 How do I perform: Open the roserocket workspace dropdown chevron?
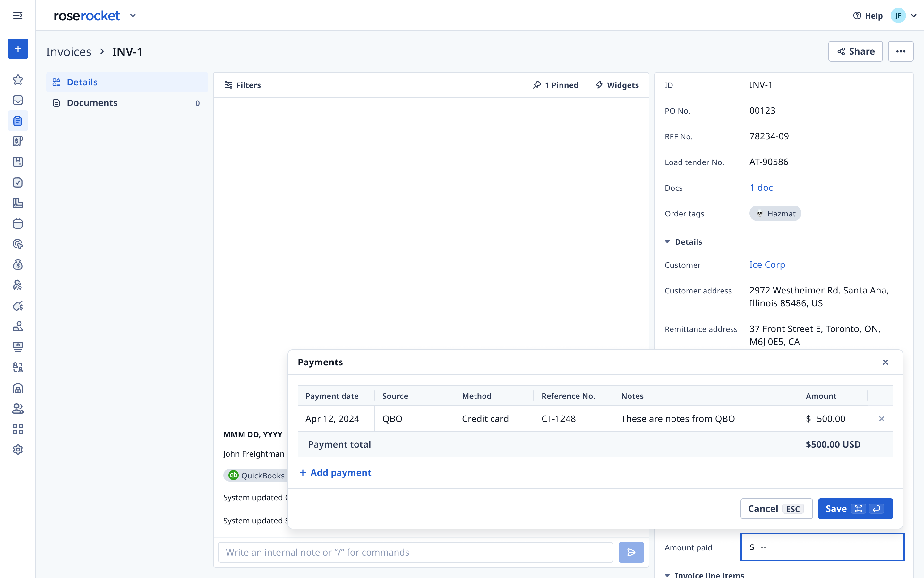pyautogui.click(x=133, y=16)
